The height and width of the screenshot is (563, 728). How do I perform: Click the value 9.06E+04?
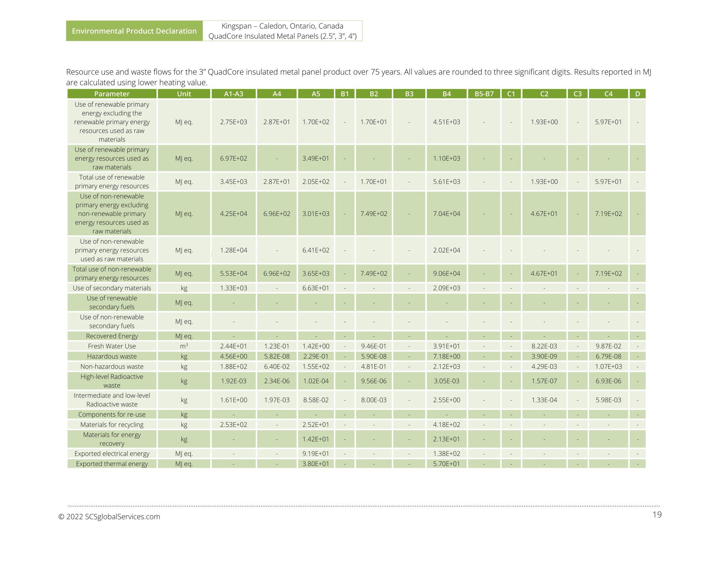pos(446,273)
